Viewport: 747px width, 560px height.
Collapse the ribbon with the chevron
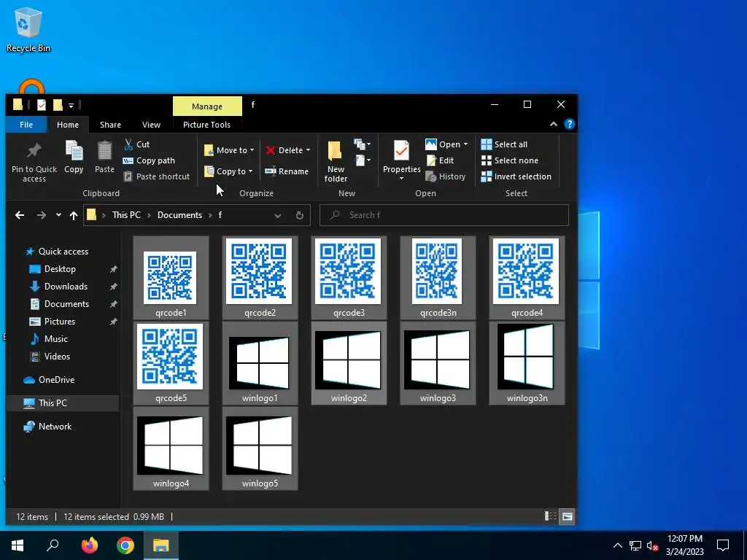tap(554, 124)
